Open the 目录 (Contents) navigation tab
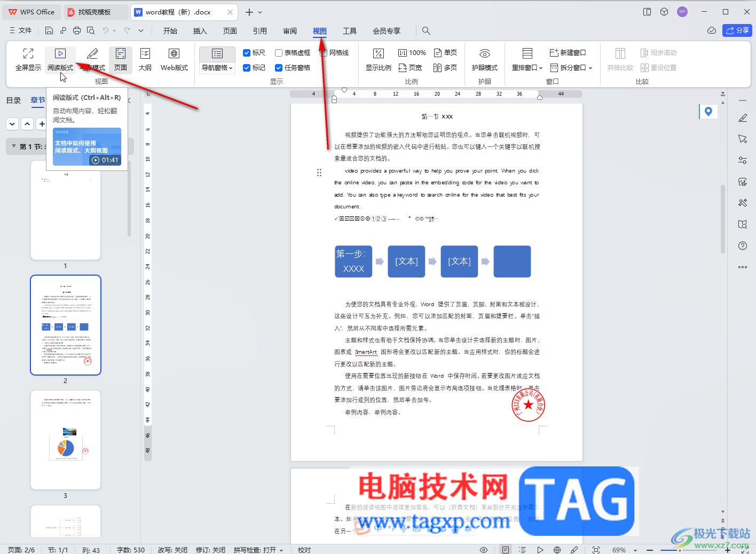Viewport: 756px width, 554px height. [13, 100]
